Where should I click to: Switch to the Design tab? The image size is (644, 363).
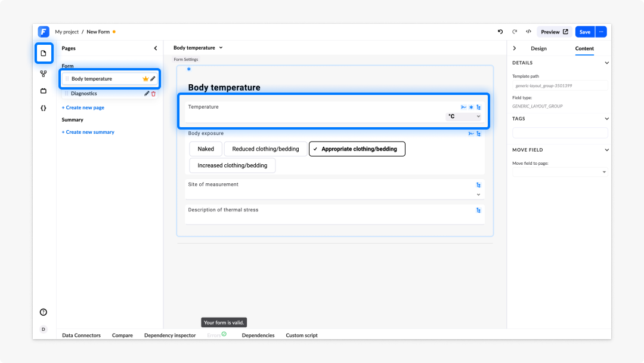click(x=538, y=48)
